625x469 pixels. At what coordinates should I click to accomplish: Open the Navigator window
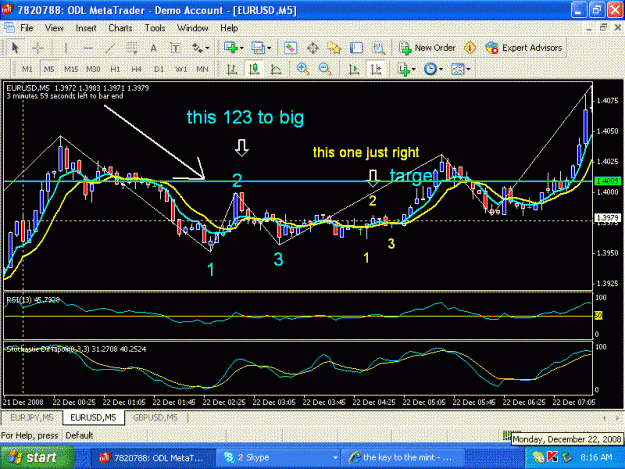click(334, 48)
